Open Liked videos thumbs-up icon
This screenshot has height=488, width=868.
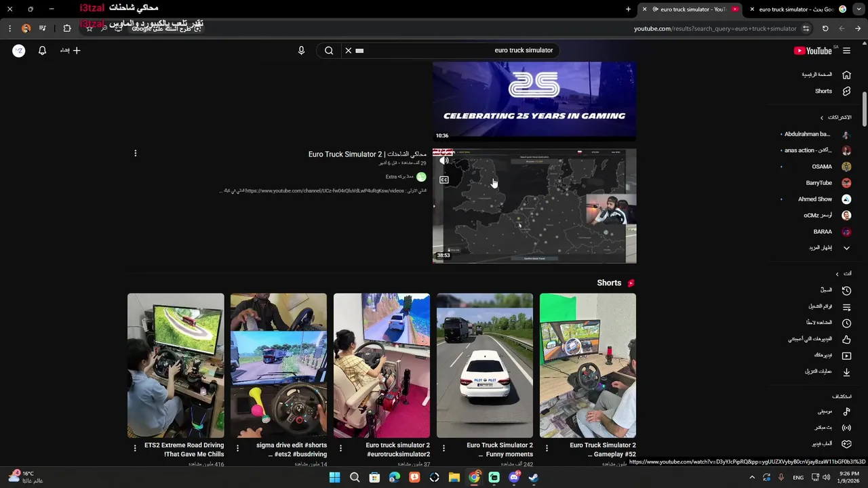pyautogui.click(x=846, y=339)
